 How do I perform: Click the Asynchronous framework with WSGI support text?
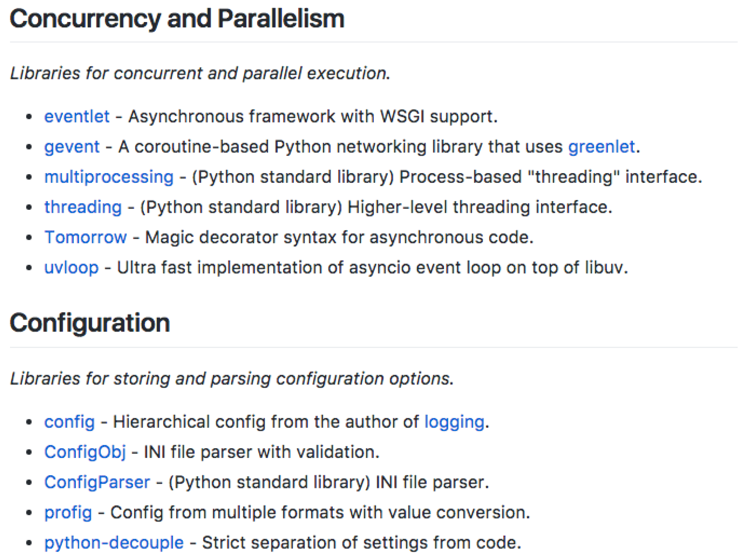tap(313, 116)
